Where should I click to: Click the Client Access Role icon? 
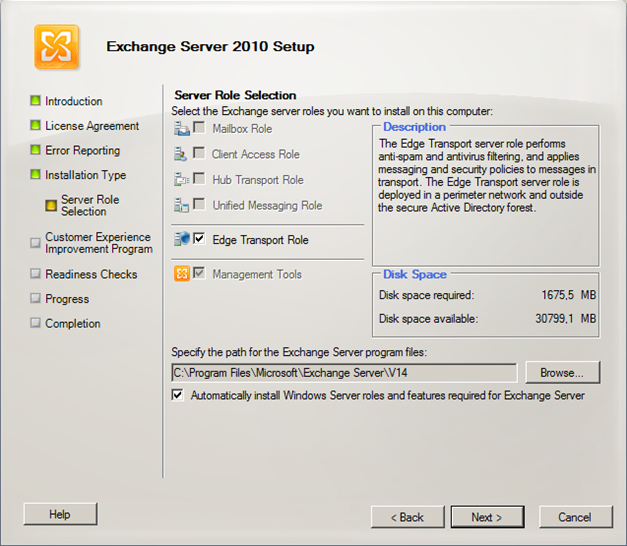pos(181,154)
